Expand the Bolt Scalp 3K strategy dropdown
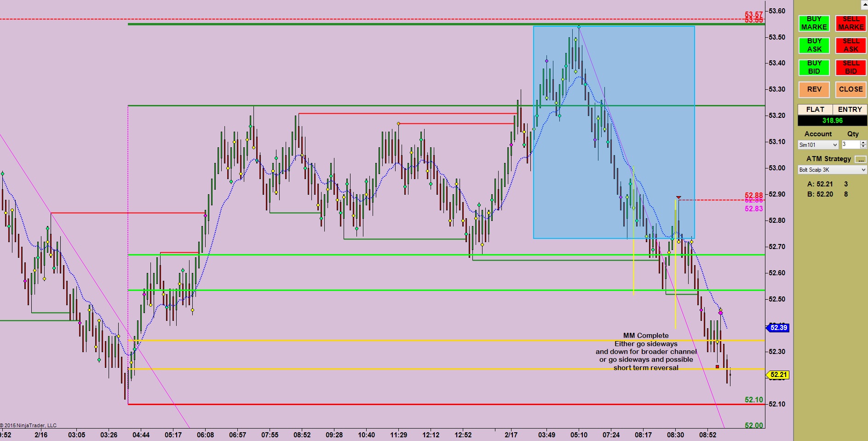868x441 pixels. coord(832,170)
